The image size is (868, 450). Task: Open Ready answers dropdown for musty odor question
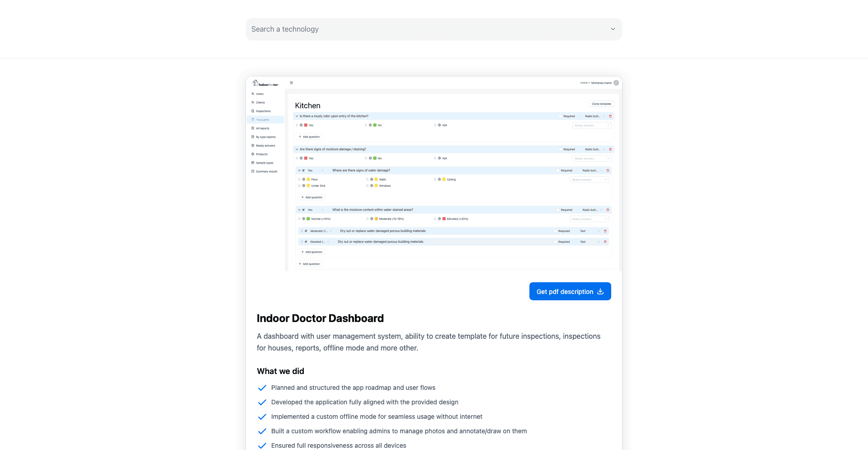592,125
